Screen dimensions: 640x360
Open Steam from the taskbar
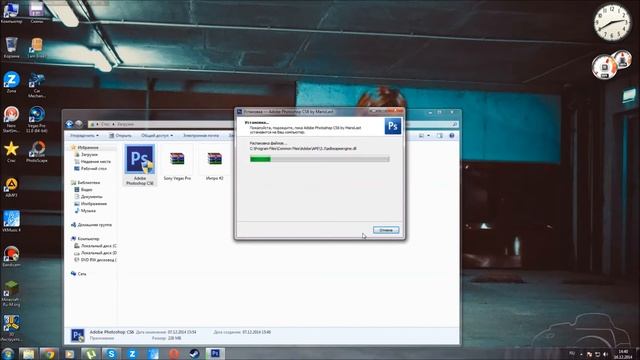tap(194, 353)
